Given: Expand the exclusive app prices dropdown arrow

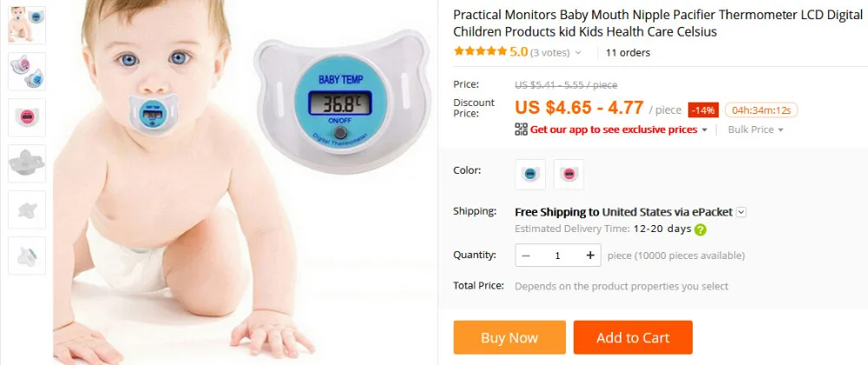Looking at the screenshot, I should [704, 130].
